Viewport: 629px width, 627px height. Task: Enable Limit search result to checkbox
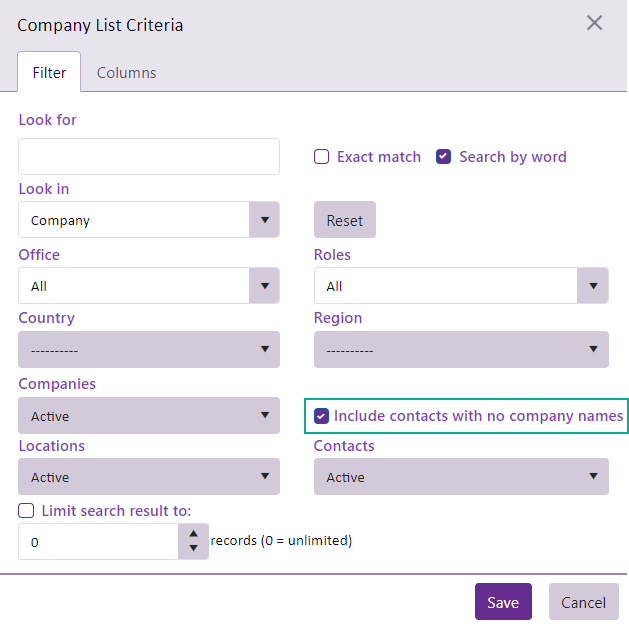pyautogui.click(x=27, y=511)
